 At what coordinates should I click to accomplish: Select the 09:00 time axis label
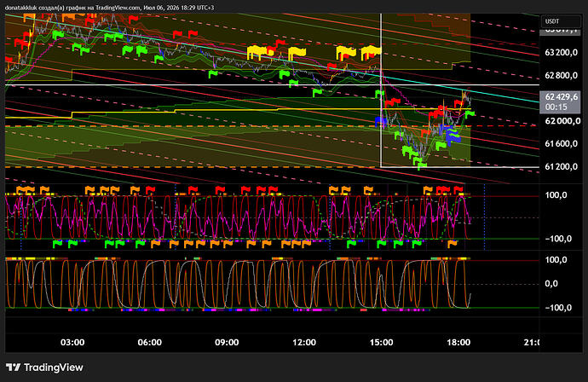(x=227, y=342)
